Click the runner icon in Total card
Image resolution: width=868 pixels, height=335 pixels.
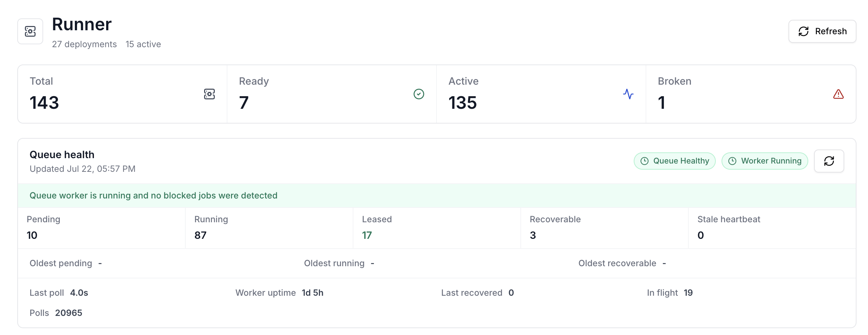click(x=209, y=94)
